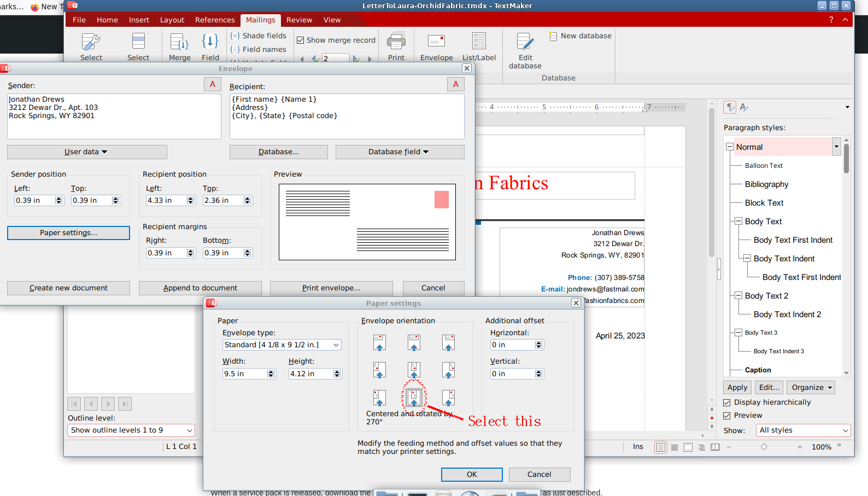
Task: Click the Sender font formatting 'A' button
Action: [212, 84]
